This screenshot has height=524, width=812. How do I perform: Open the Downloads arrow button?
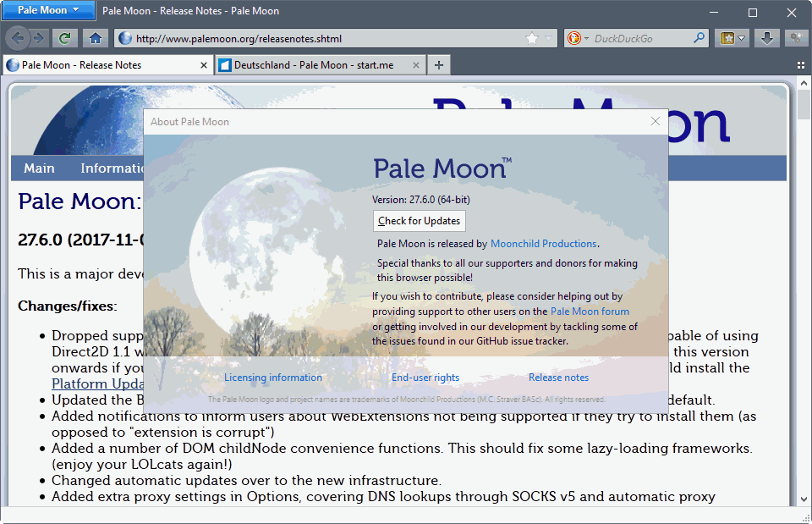coord(767,38)
